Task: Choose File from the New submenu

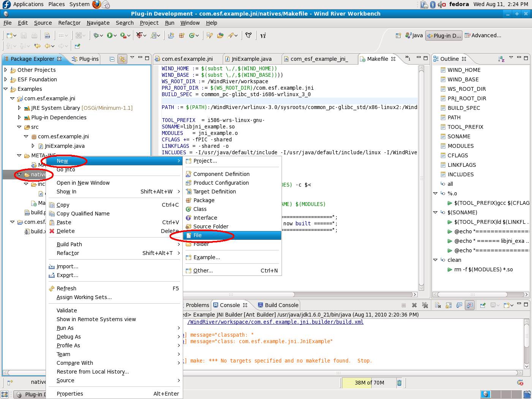Action: click(x=232, y=235)
